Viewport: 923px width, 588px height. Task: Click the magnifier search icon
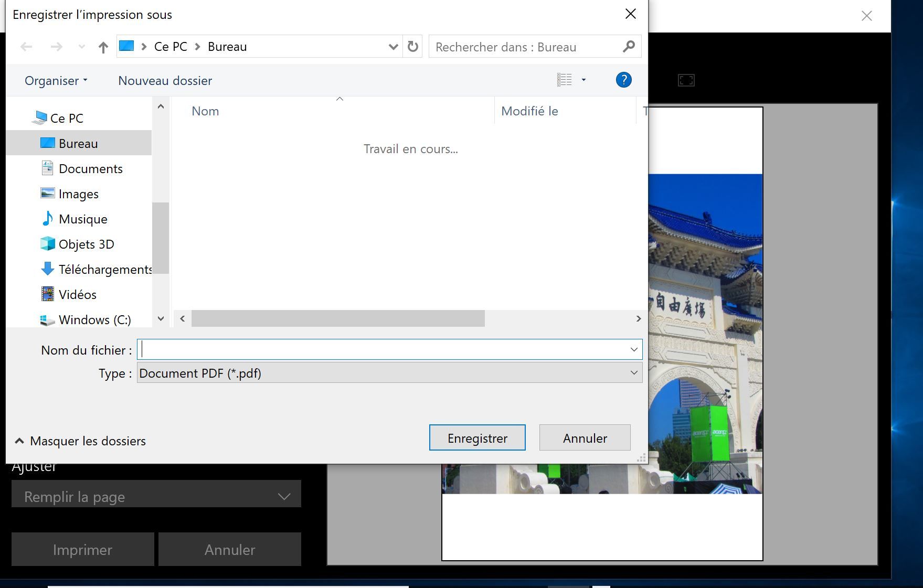click(629, 47)
